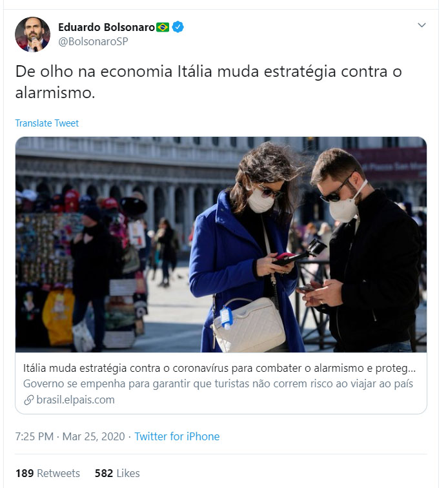This screenshot has width=448, height=488.
Task: Click the Eduardo Bolsonaro display name
Action: (107, 27)
